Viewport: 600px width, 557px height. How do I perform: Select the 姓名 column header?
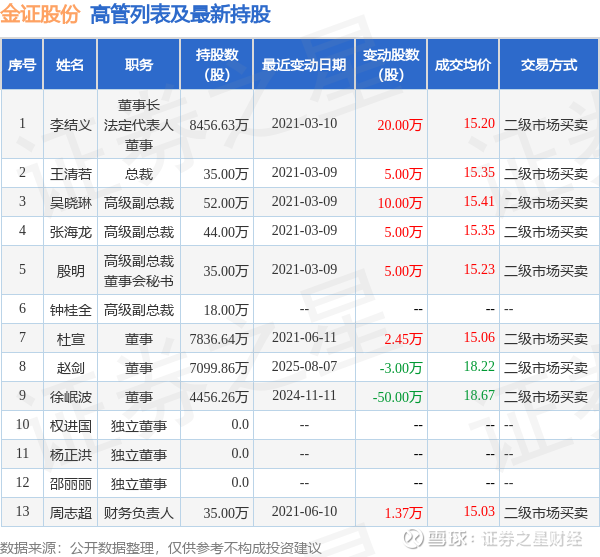70,64
